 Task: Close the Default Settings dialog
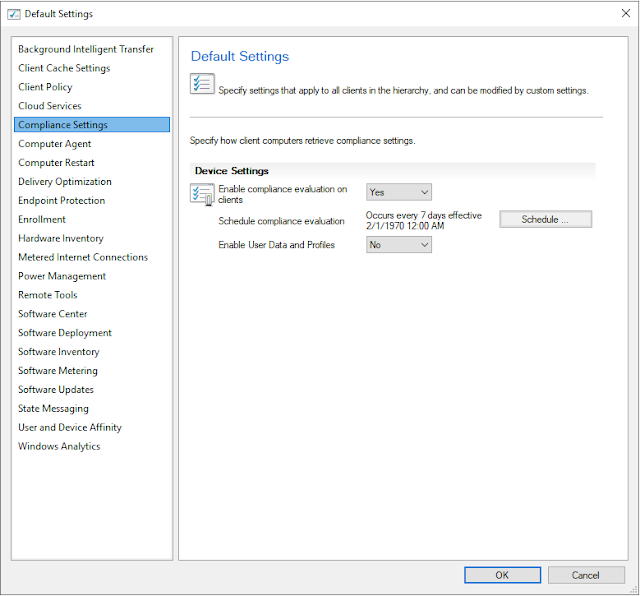626,13
